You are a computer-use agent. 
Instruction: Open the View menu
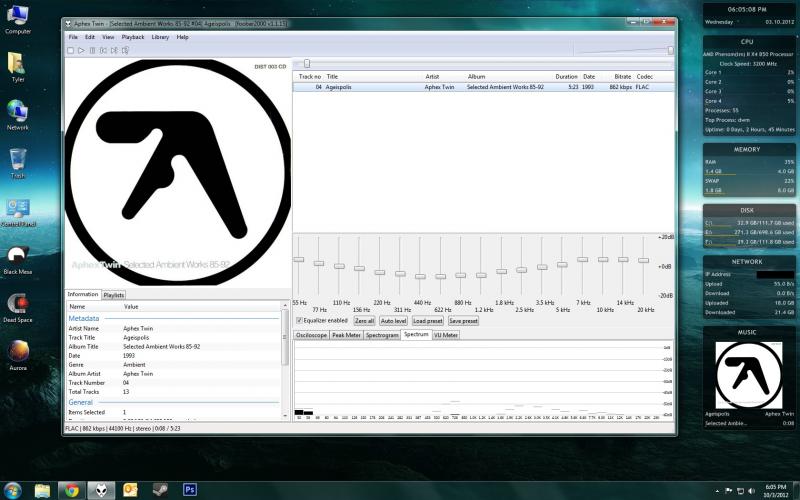pyautogui.click(x=108, y=37)
